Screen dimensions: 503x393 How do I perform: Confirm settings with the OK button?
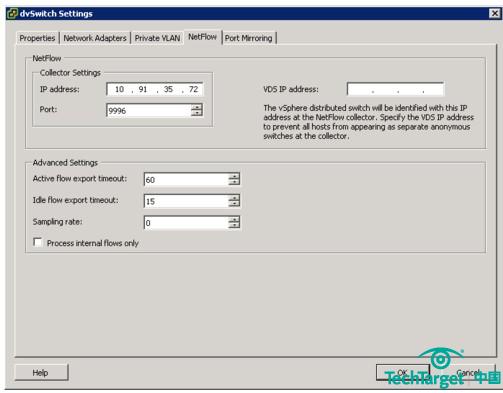(402, 372)
